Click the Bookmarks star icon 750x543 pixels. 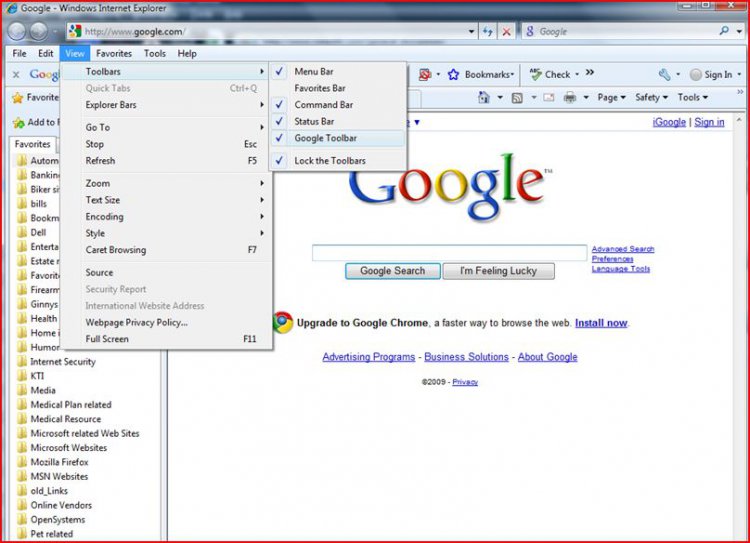click(x=453, y=75)
